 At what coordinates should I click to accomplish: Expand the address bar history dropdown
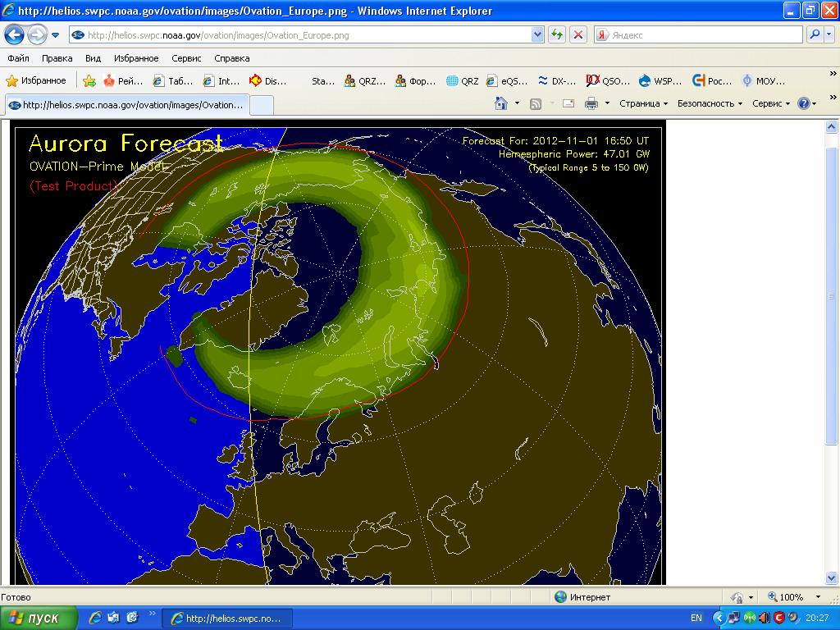tap(537, 35)
